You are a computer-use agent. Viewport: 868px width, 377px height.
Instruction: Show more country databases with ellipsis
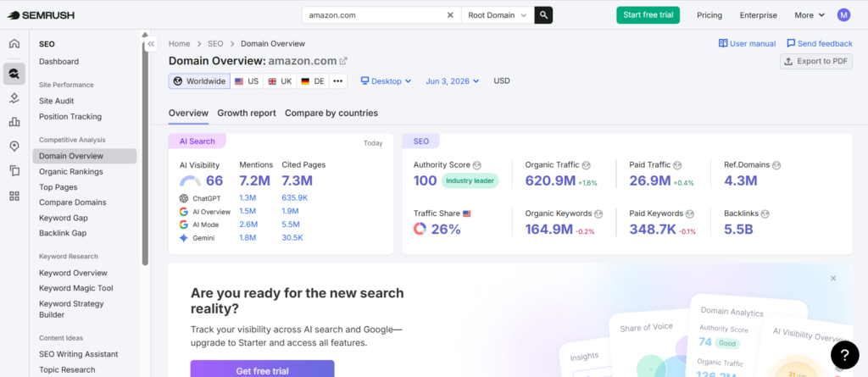(x=337, y=81)
